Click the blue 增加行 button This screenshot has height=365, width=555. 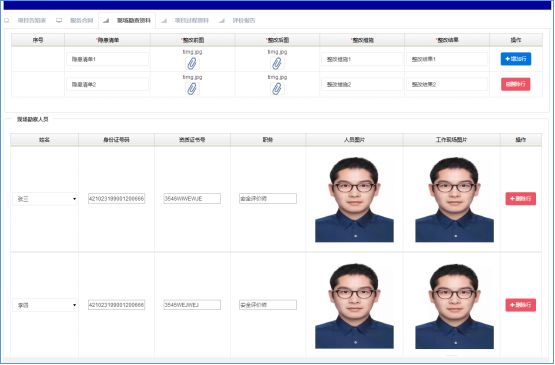tap(516, 59)
